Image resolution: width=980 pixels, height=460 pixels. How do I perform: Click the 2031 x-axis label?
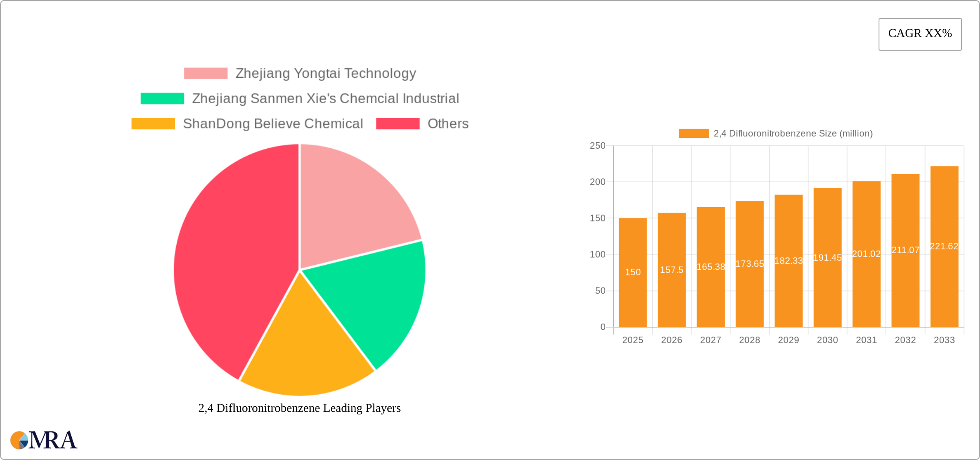tap(867, 340)
